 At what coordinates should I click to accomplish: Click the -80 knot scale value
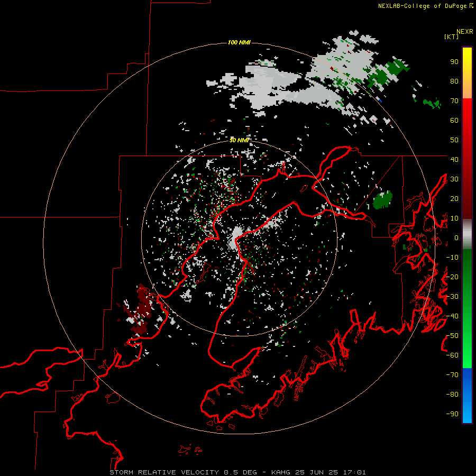point(452,395)
